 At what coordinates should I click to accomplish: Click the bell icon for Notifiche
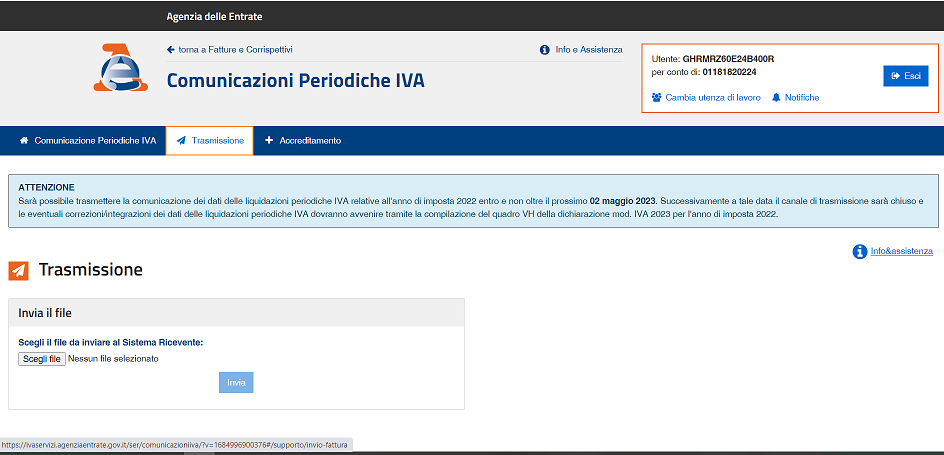tap(776, 98)
